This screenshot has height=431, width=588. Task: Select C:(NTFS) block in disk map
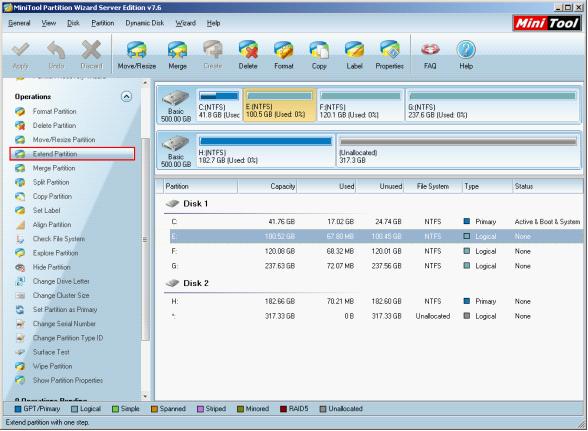[x=219, y=105]
